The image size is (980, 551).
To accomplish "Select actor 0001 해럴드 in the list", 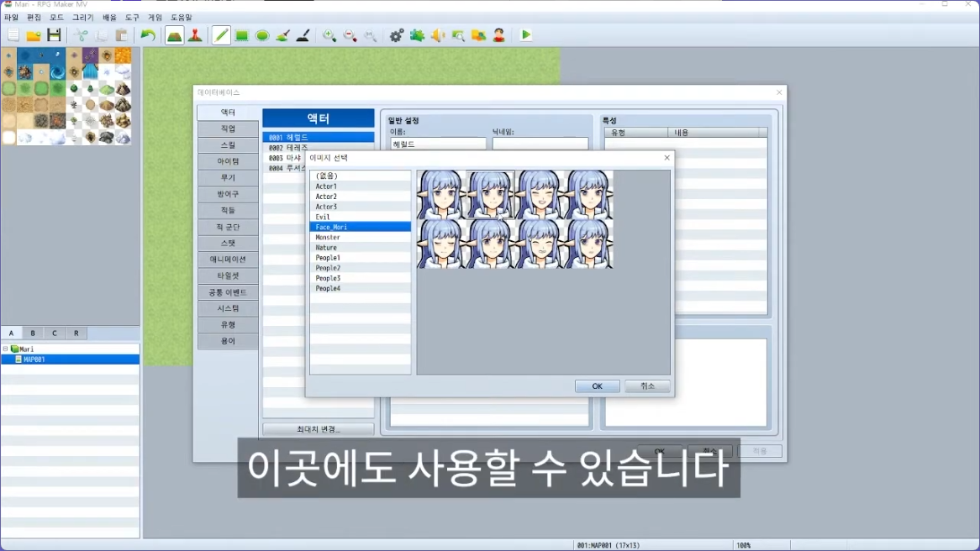I will click(319, 138).
